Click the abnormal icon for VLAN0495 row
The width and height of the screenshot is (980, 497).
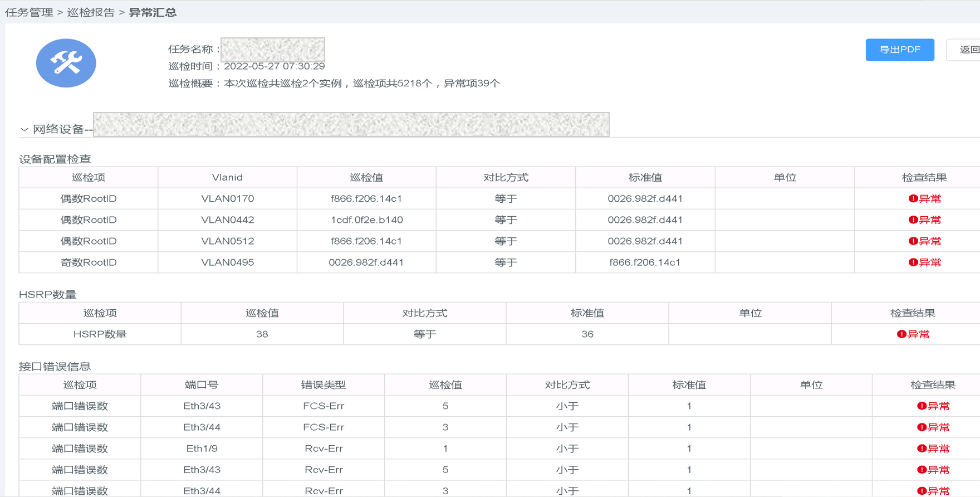click(913, 262)
